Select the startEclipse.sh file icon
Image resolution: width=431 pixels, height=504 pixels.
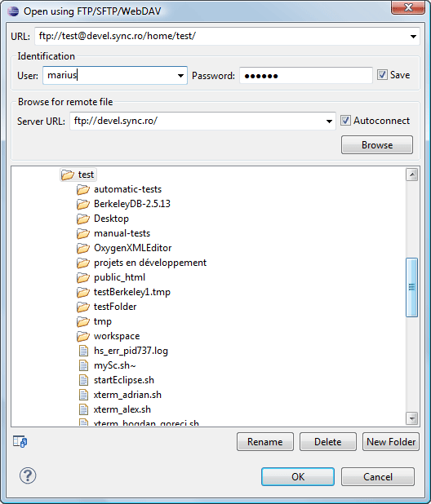83,380
